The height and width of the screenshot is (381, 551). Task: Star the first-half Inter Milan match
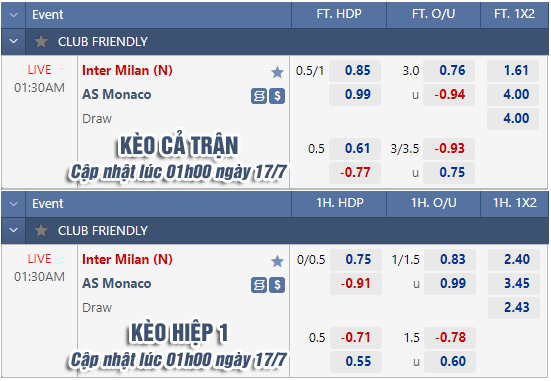point(277,261)
